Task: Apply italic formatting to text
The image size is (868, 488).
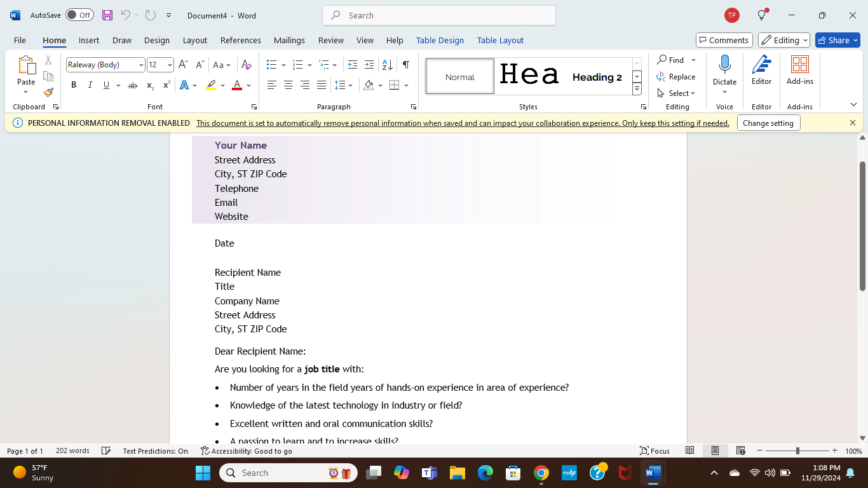Action: point(90,85)
